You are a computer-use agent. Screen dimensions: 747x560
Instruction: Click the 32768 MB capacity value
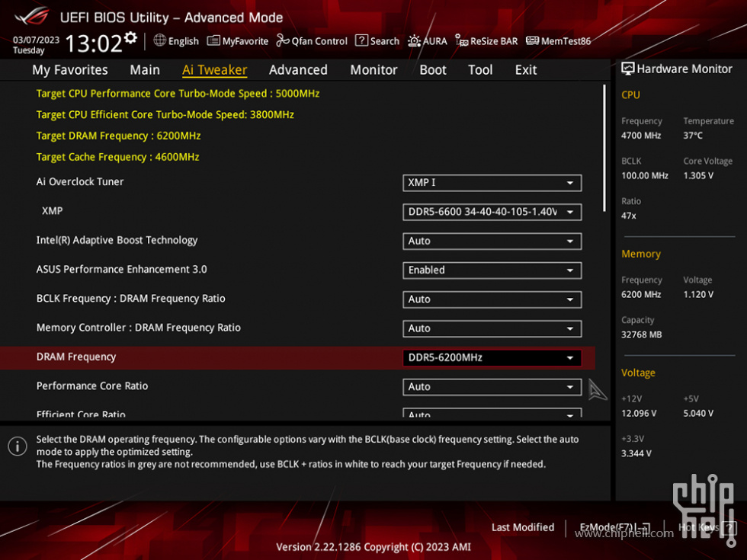(x=641, y=334)
